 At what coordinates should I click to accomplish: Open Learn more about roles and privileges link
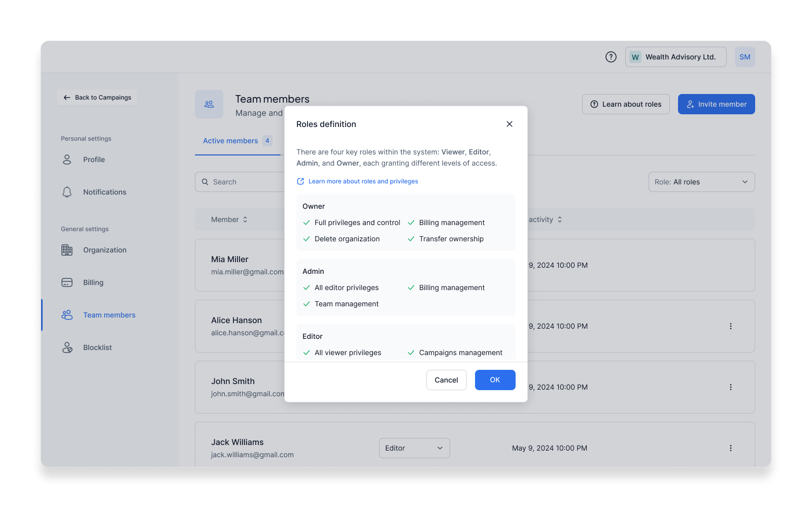363,181
